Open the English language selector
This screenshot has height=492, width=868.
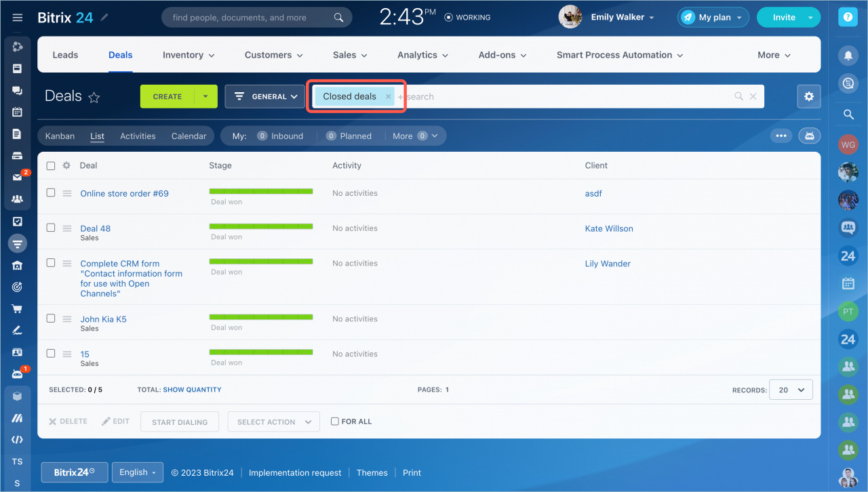[138, 472]
